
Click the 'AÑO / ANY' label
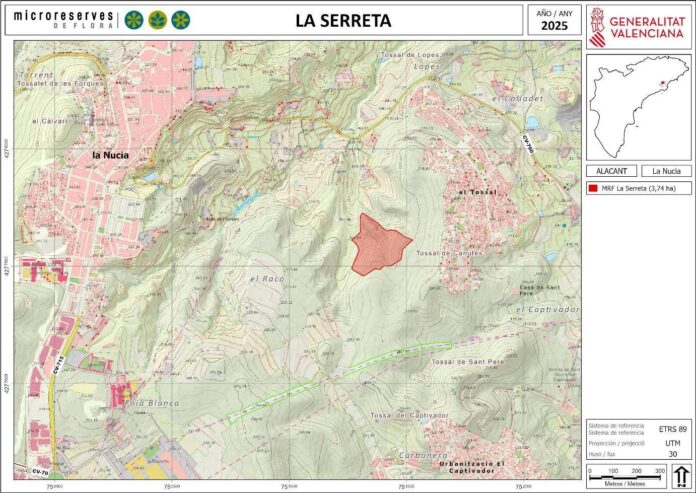[554, 14]
